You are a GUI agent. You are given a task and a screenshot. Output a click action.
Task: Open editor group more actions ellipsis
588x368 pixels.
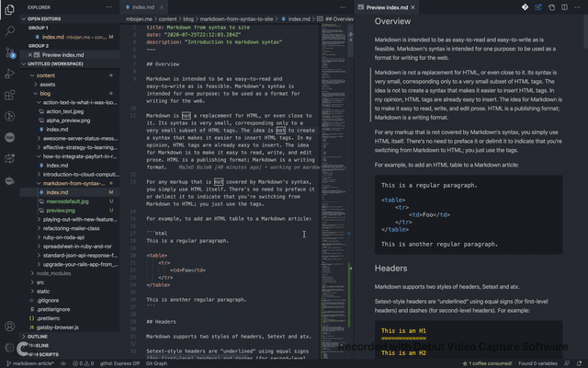coord(343,7)
